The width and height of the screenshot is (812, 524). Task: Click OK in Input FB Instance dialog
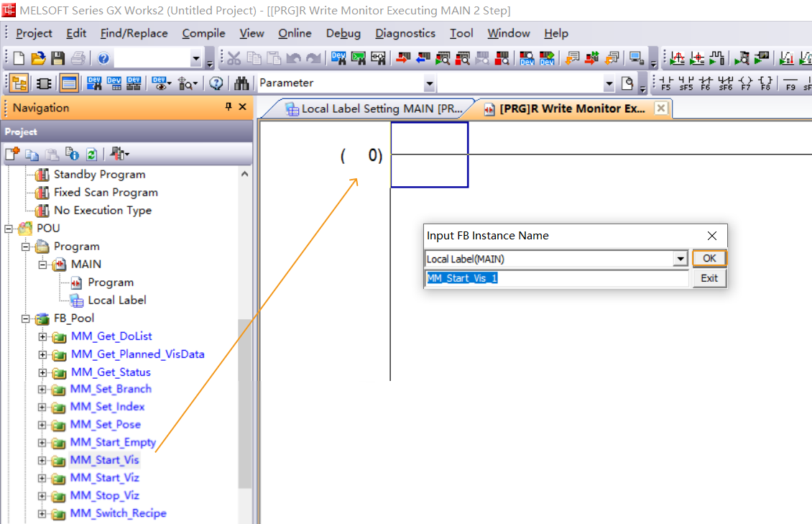click(x=709, y=259)
